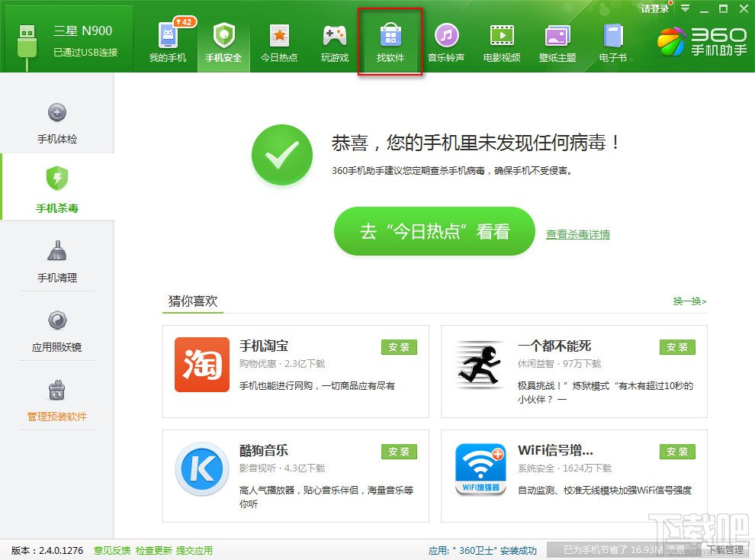Select 手机体检 in the sidebar

57,124
